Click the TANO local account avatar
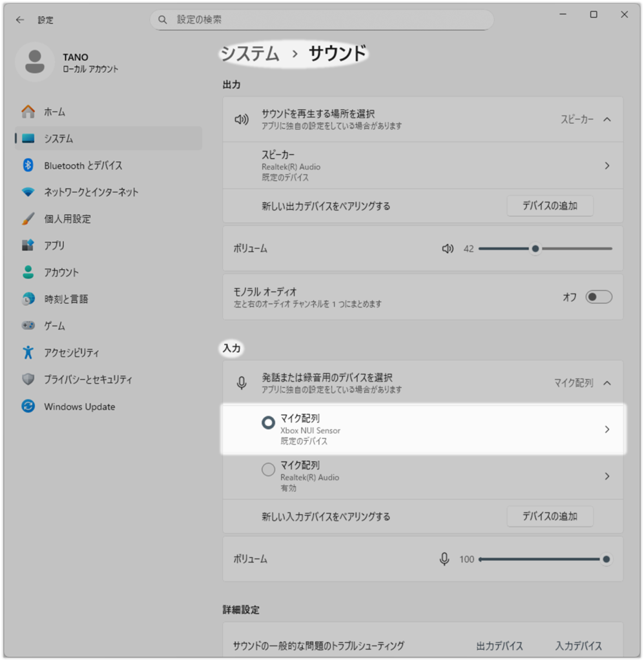The width and height of the screenshot is (644, 661). click(35, 62)
